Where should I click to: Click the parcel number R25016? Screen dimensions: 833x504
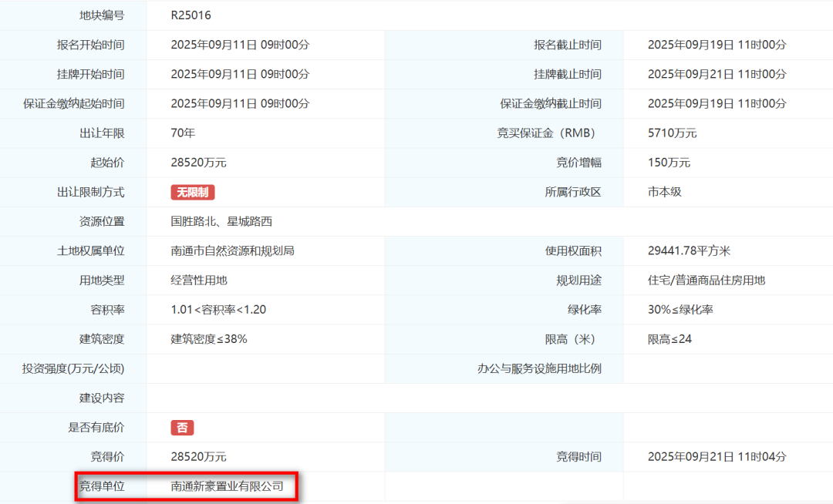coord(191,15)
